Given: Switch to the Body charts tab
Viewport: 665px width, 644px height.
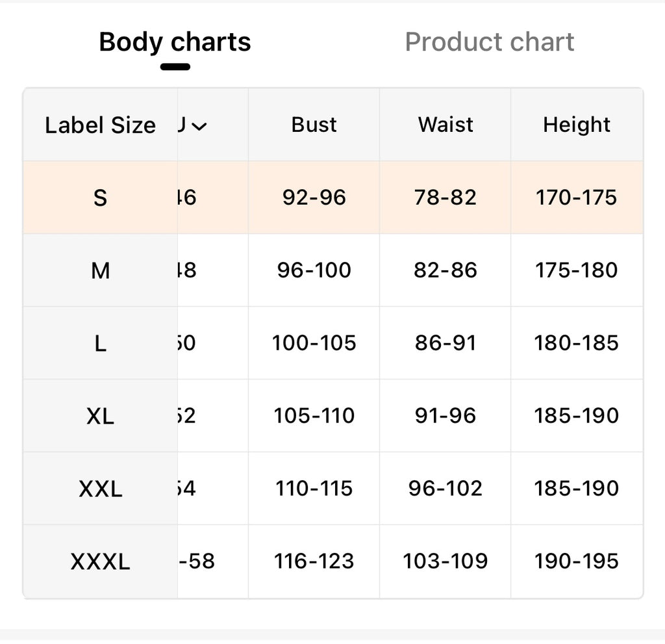Looking at the screenshot, I should pyautogui.click(x=175, y=42).
